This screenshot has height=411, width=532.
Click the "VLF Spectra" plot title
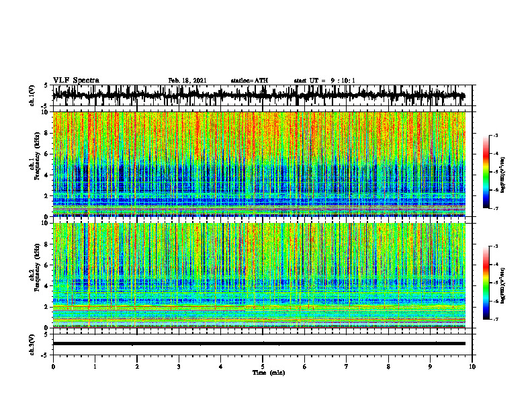click(76, 81)
